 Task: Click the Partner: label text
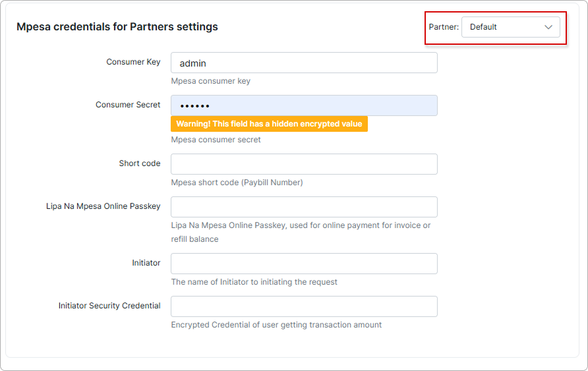(x=444, y=27)
